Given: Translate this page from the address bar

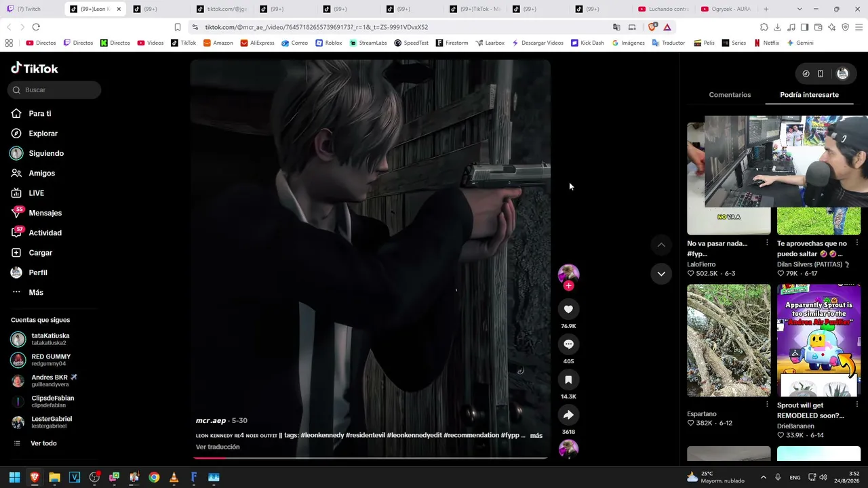Looking at the screenshot, I should click(616, 27).
